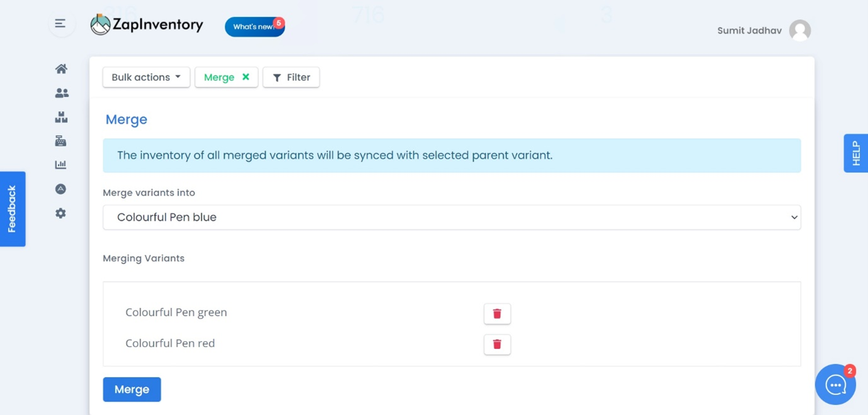Open the Filter options
Image resolution: width=868 pixels, height=415 pixels.
(x=291, y=77)
